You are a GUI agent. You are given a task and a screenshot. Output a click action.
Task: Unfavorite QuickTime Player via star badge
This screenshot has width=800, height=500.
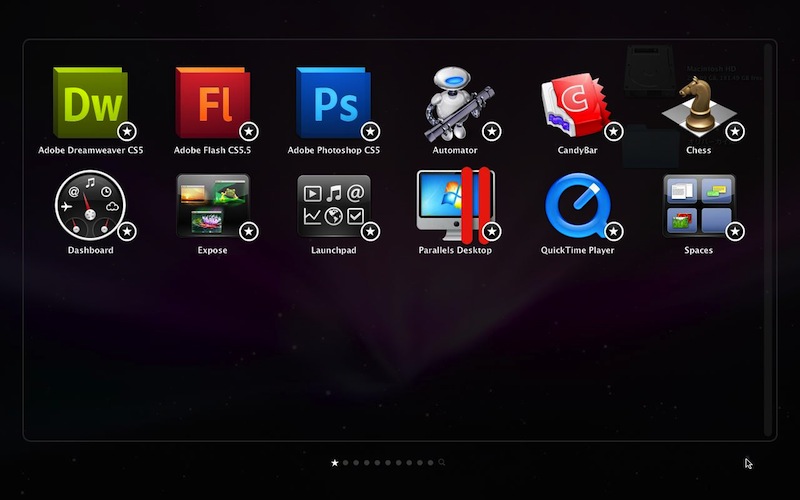click(614, 231)
